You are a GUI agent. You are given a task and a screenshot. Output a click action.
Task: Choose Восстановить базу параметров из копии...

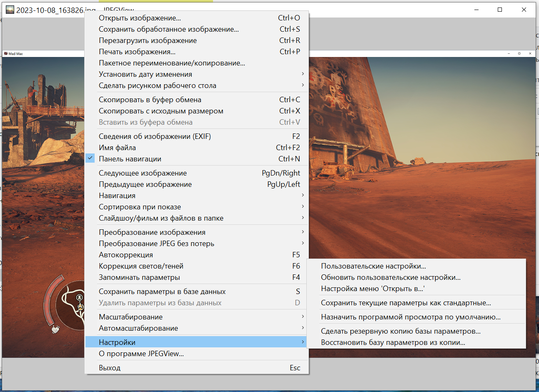[416, 342]
